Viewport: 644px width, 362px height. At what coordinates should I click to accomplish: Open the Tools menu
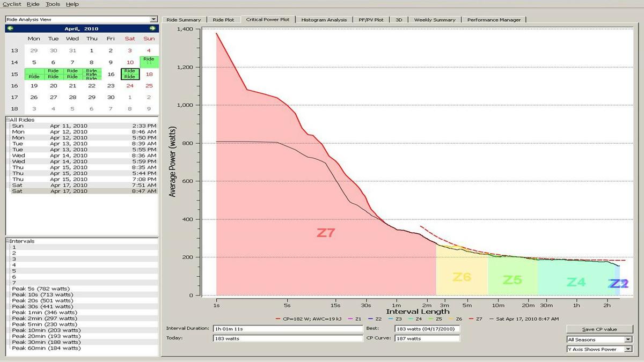(x=53, y=4)
